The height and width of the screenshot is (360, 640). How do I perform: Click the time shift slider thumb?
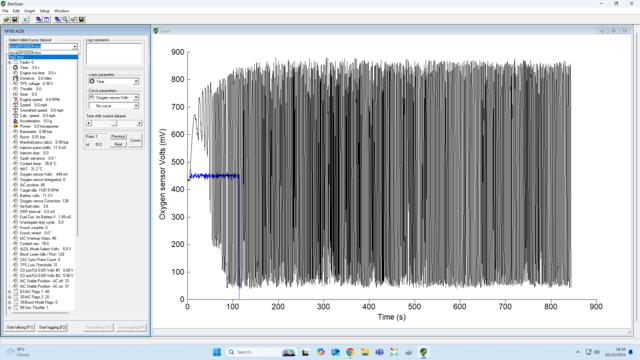click(114, 123)
